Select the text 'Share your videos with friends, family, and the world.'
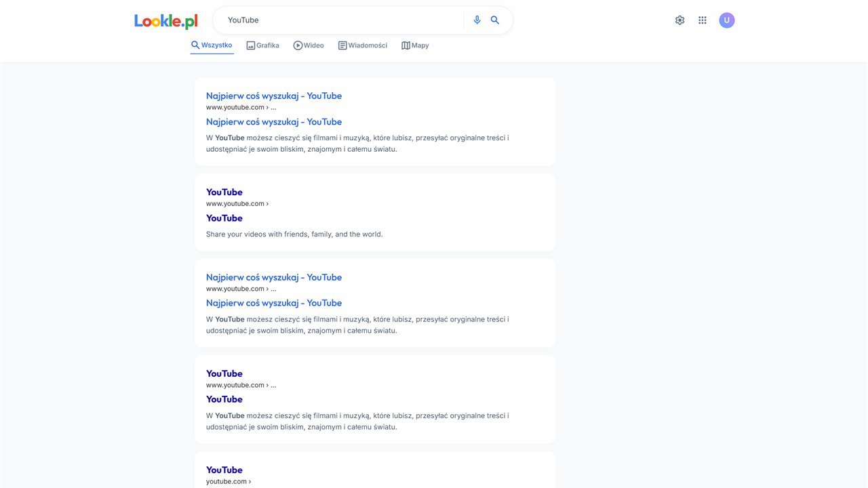 click(294, 235)
